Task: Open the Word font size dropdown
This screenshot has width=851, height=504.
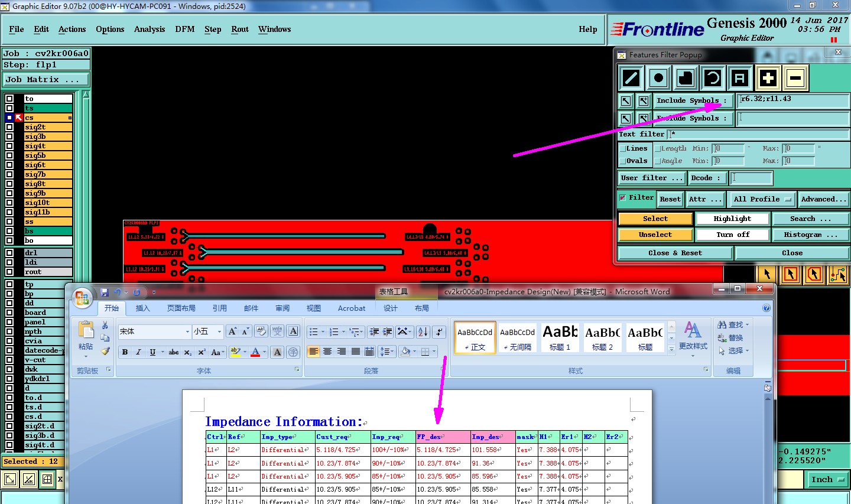Action: pos(219,331)
